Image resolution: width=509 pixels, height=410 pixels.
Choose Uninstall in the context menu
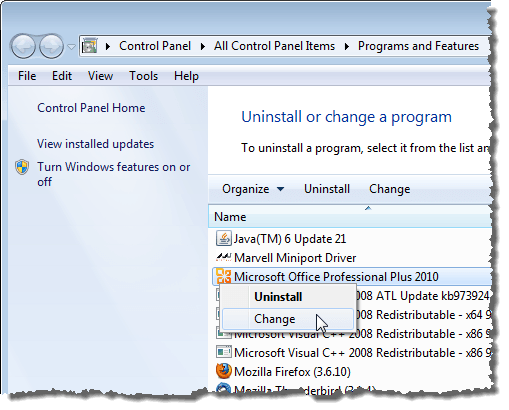(288, 297)
